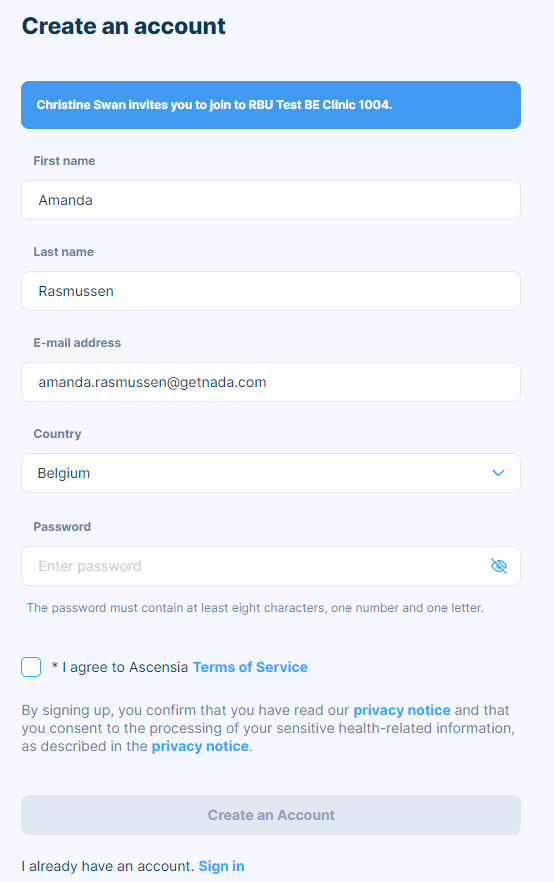554x882 pixels.
Task: Click the Password label text
Action: pyautogui.click(x=62, y=527)
